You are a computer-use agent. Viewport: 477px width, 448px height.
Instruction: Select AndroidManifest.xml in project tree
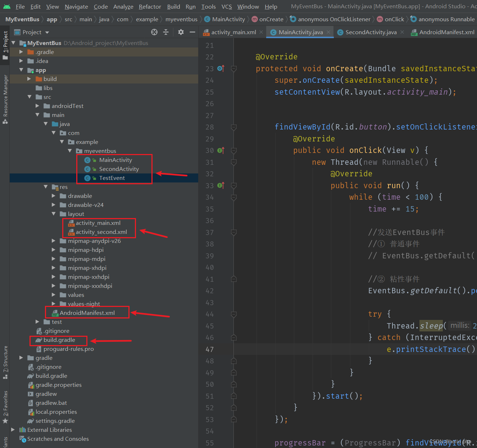coord(87,313)
